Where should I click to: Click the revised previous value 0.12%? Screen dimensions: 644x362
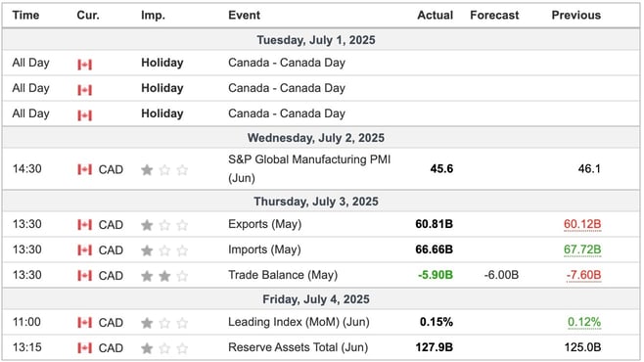584,322
